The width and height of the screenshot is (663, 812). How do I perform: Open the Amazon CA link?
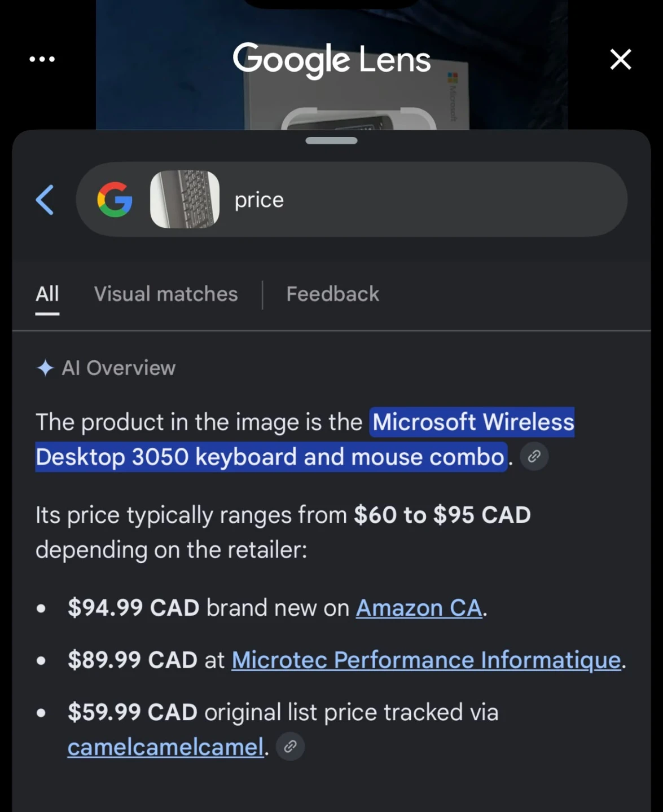pos(419,608)
